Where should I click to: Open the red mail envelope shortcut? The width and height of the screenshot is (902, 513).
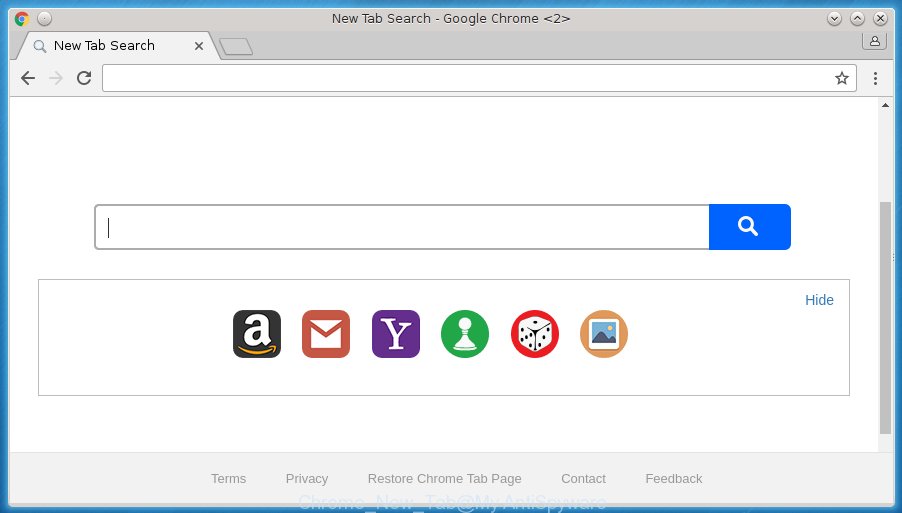(x=326, y=334)
